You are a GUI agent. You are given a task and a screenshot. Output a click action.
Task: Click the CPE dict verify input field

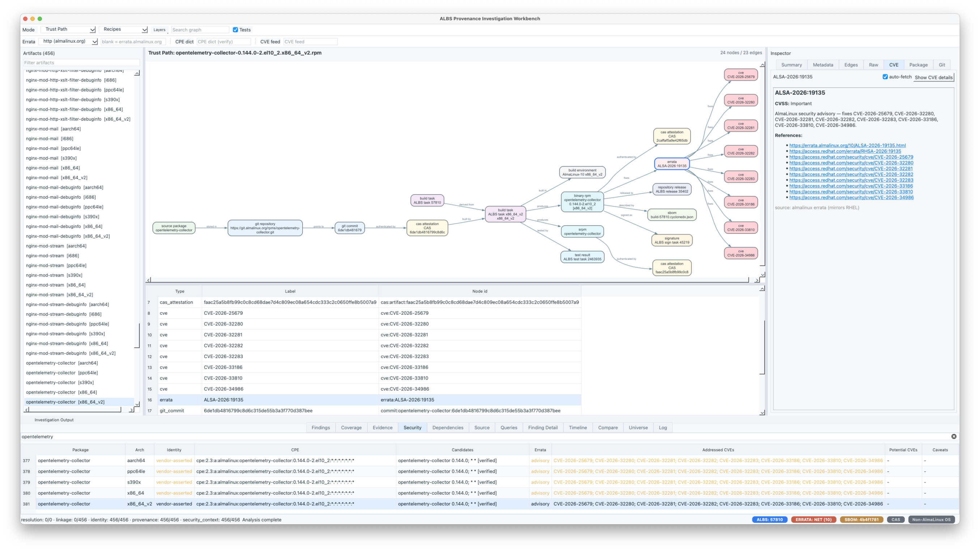pos(224,42)
